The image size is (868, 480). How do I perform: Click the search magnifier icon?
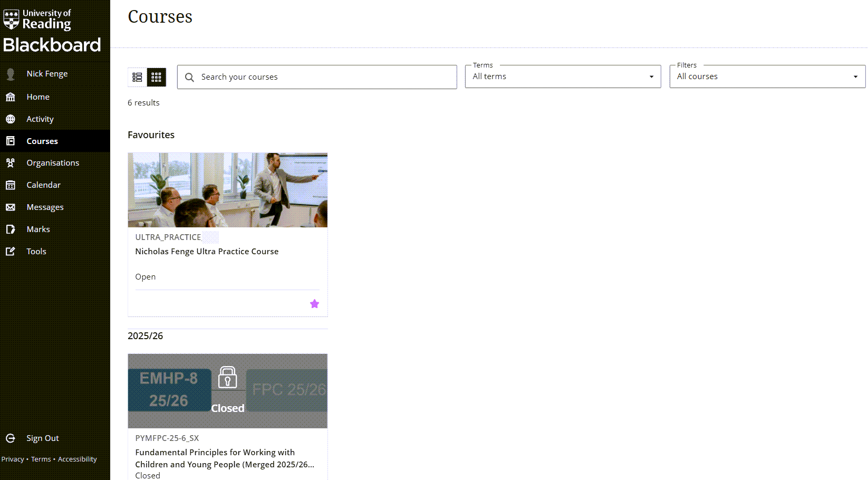pos(189,77)
